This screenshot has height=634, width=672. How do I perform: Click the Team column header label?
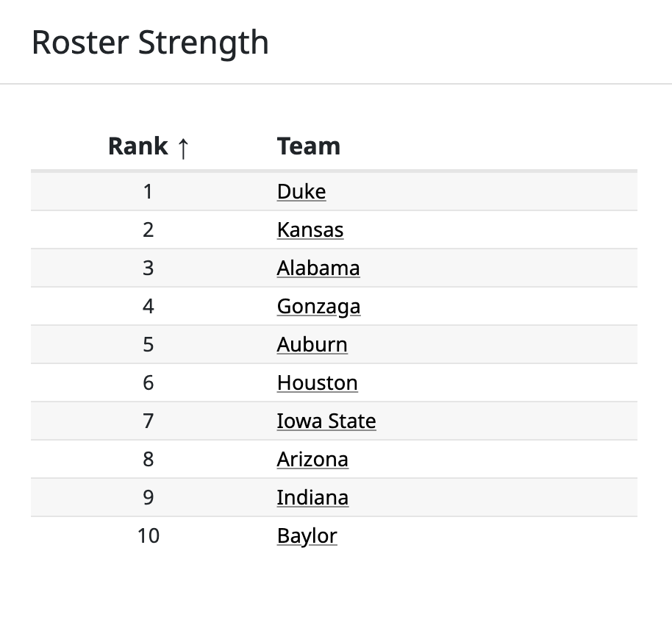pos(309,146)
